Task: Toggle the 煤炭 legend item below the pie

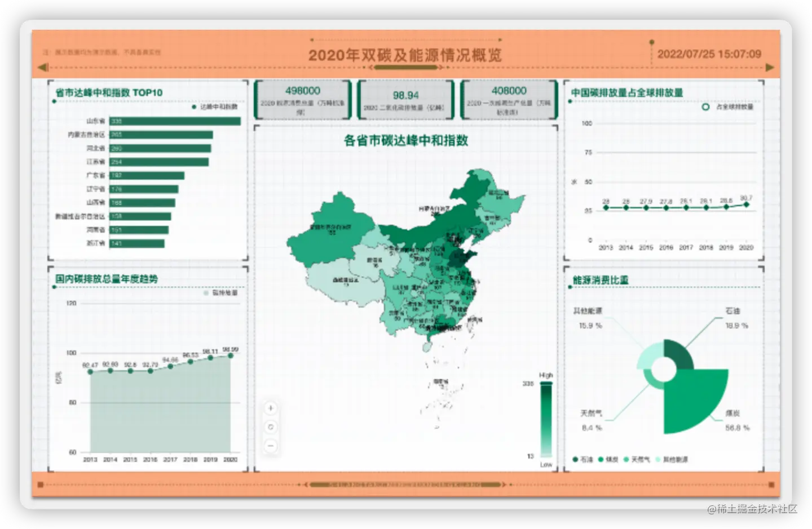Action: click(608, 459)
